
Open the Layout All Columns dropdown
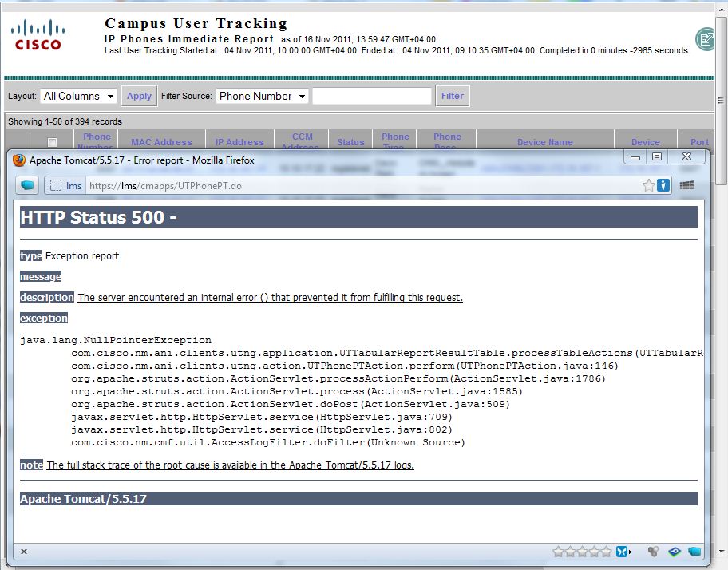point(78,96)
